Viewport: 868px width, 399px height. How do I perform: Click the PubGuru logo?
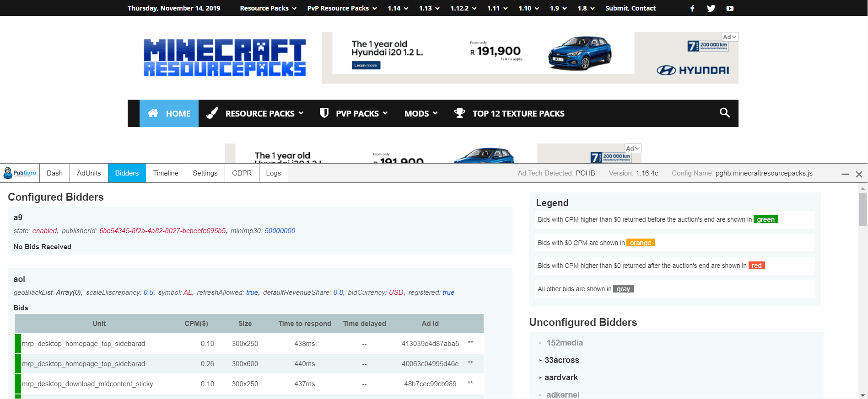[x=20, y=173]
